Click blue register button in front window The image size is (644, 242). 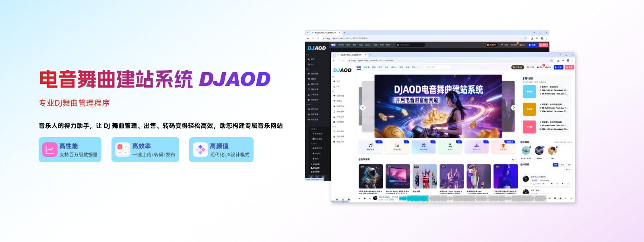coord(558,67)
